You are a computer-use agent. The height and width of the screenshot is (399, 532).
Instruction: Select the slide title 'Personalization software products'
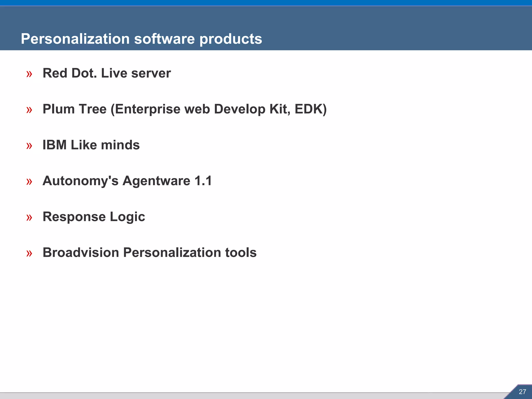pyautogui.click(x=141, y=39)
